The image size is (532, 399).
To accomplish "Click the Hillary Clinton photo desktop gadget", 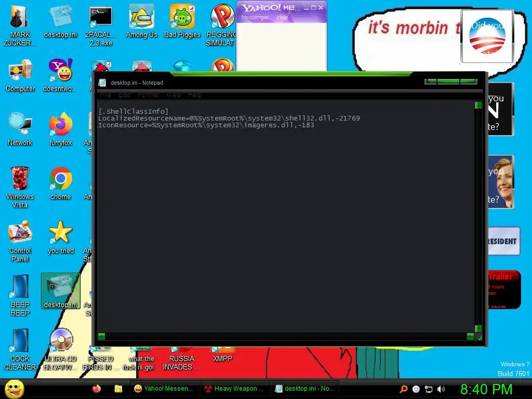I will (501, 182).
